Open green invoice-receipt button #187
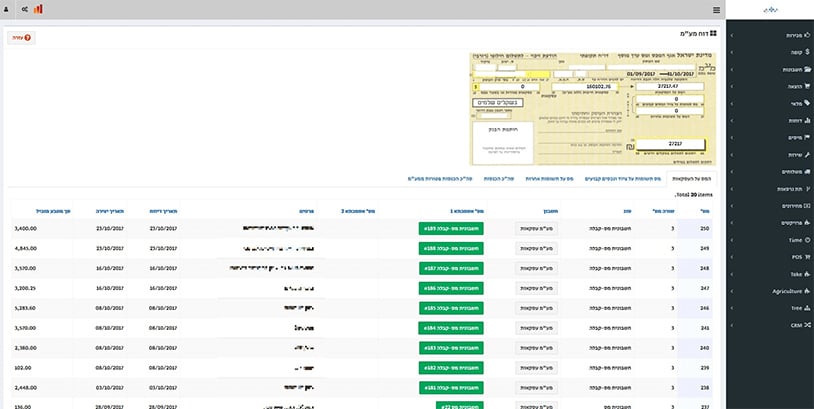The image size is (814, 409). (451, 268)
